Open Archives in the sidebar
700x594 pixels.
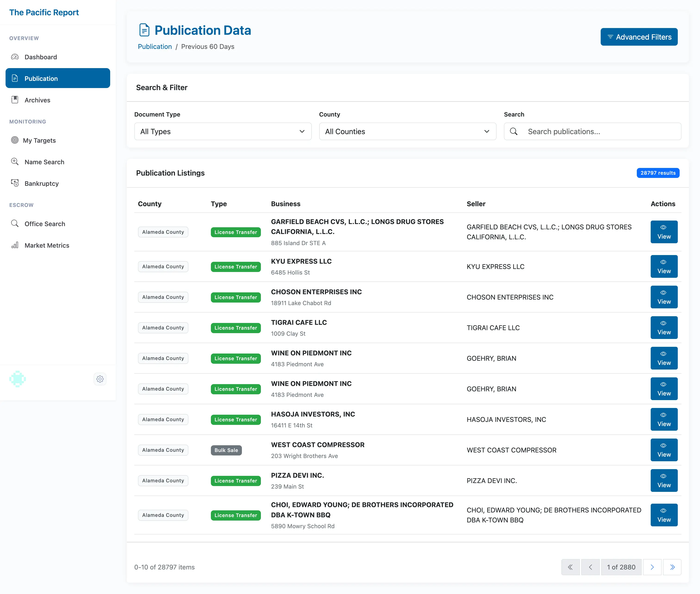tap(58, 100)
